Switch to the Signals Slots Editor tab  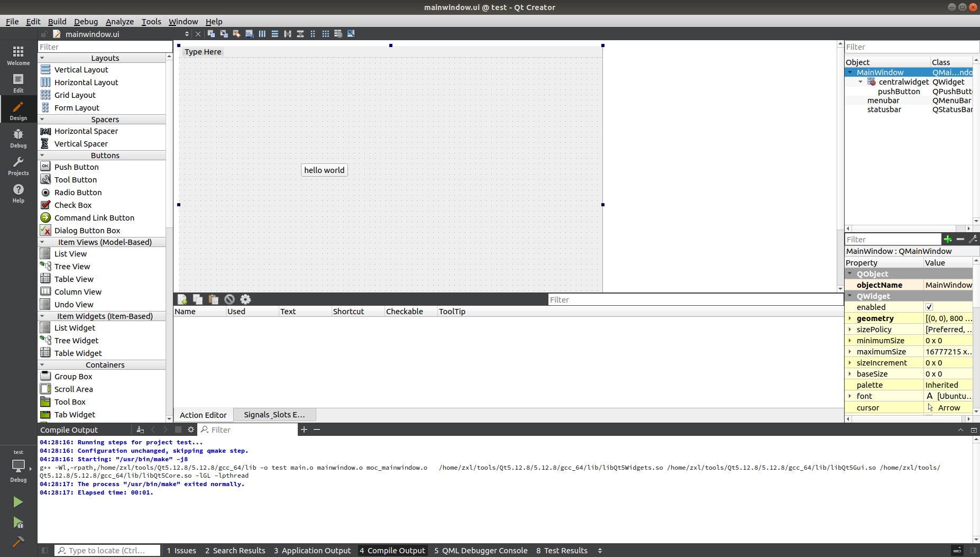pyautogui.click(x=274, y=415)
